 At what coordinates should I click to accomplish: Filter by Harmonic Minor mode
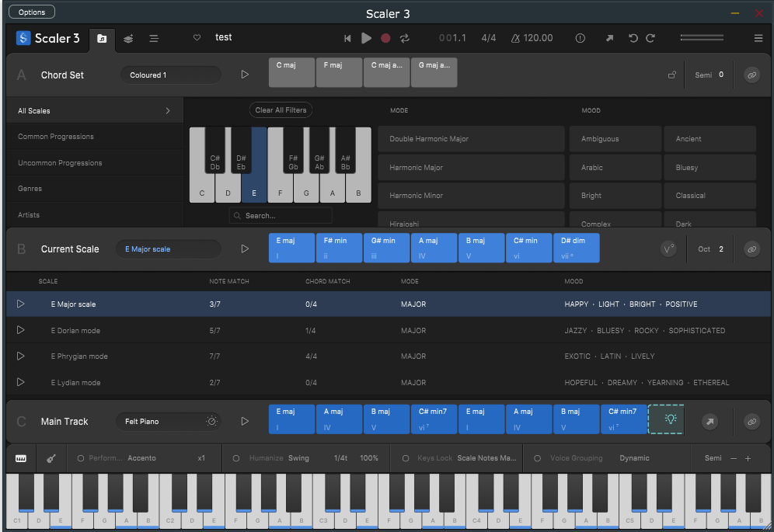pyautogui.click(x=471, y=196)
